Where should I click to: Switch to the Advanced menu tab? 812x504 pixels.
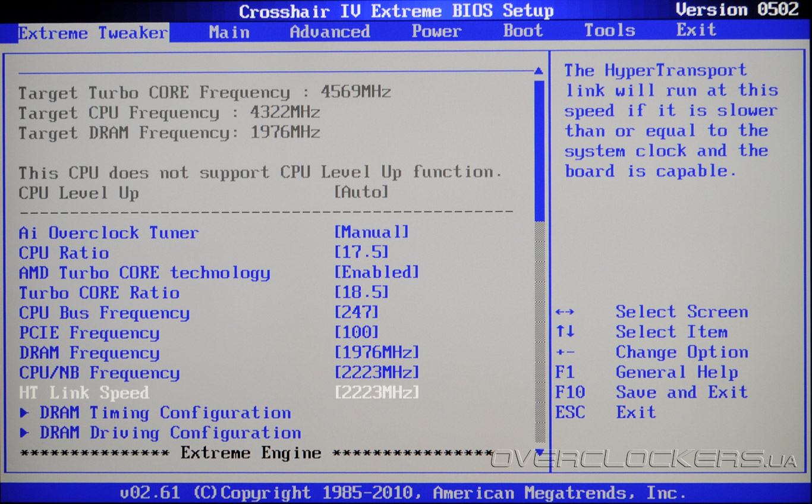click(330, 32)
